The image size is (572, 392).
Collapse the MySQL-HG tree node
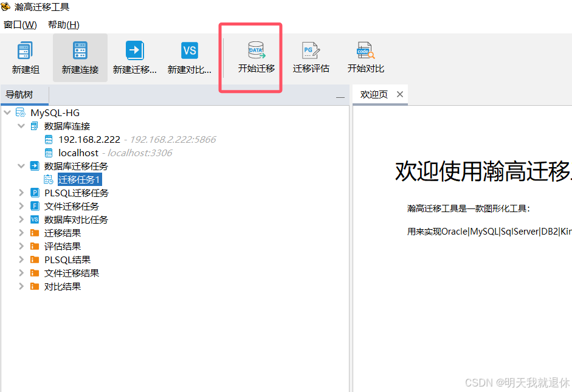[7, 112]
